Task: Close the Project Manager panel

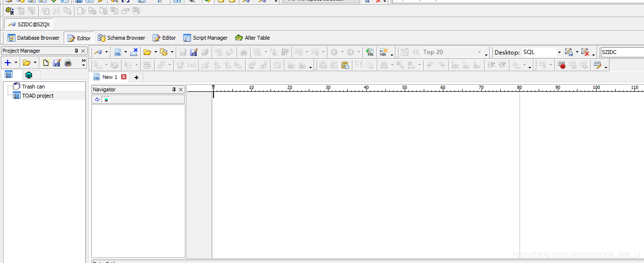Action: 83,51
